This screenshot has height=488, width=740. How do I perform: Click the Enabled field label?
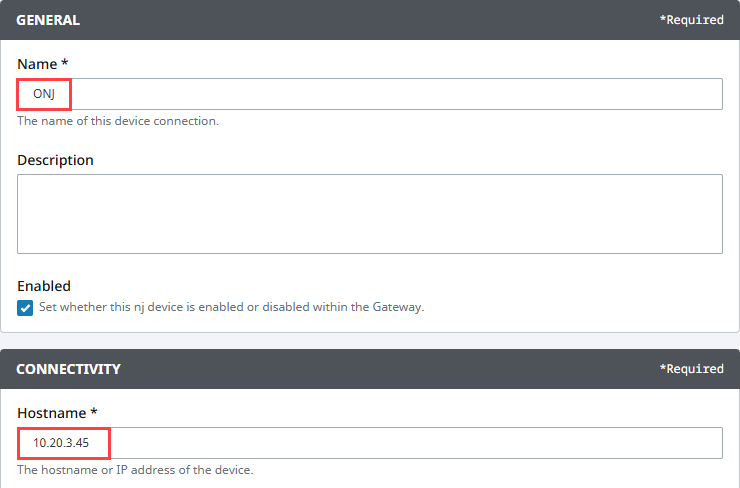[x=44, y=286]
